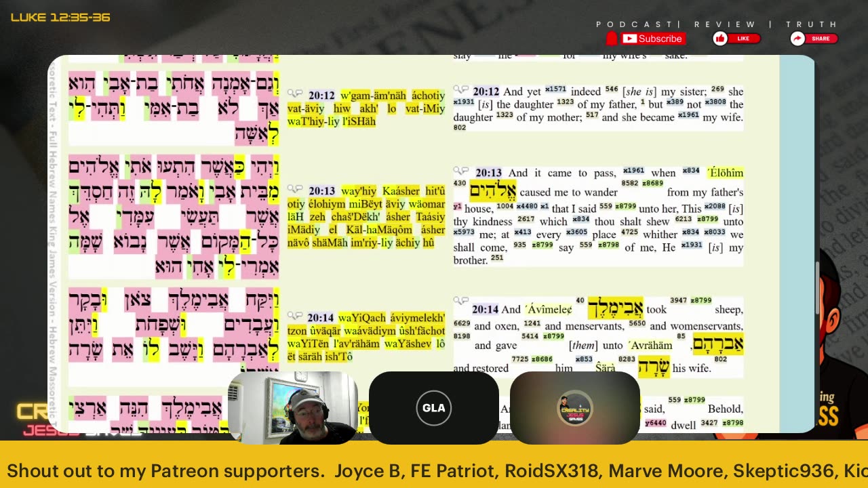This screenshot has width=868, height=488.
Task: Click the highlighted word 'Élöhîm in verse 20:13
Action: (x=725, y=173)
